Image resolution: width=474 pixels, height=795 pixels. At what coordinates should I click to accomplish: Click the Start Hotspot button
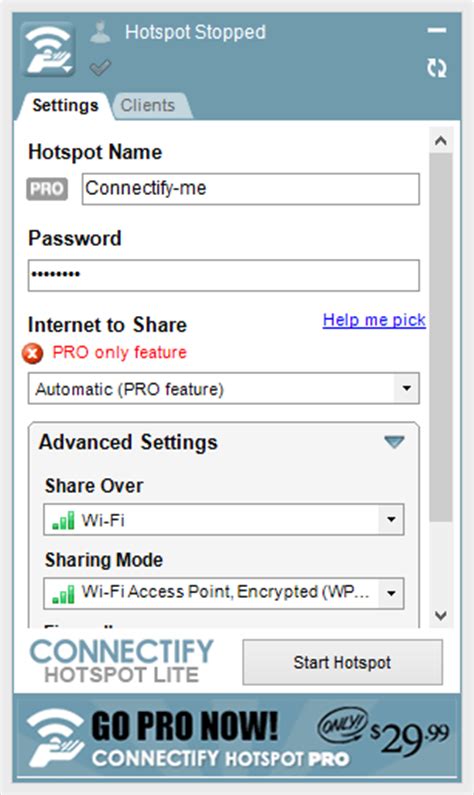pyautogui.click(x=342, y=662)
